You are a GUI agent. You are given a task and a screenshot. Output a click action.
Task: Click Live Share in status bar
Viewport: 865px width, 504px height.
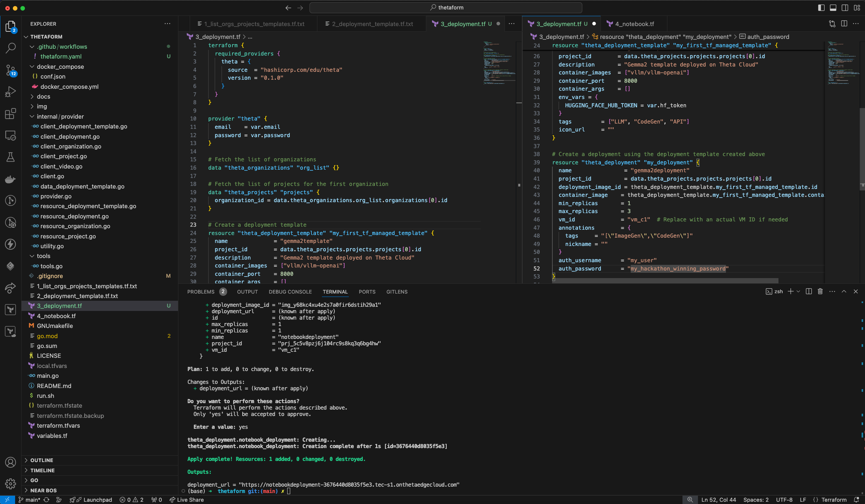click(187, 499)
